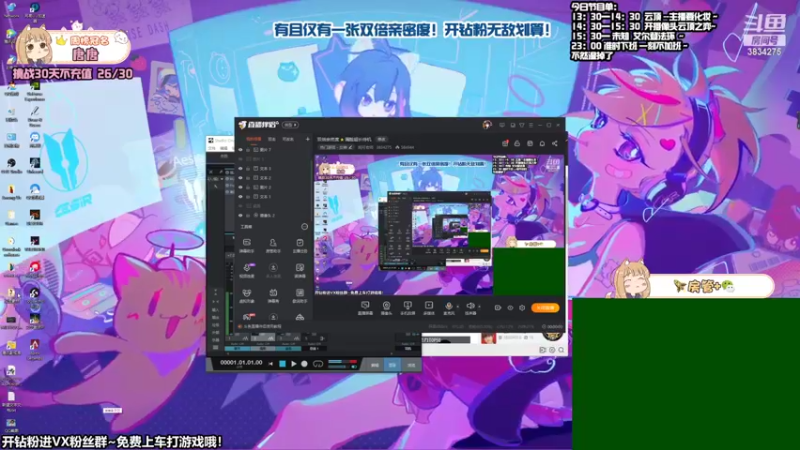This screenshot has width=800, height=450.
Task: Hide the 文本2 layer with its eye icon
Action: coord(240,178)
